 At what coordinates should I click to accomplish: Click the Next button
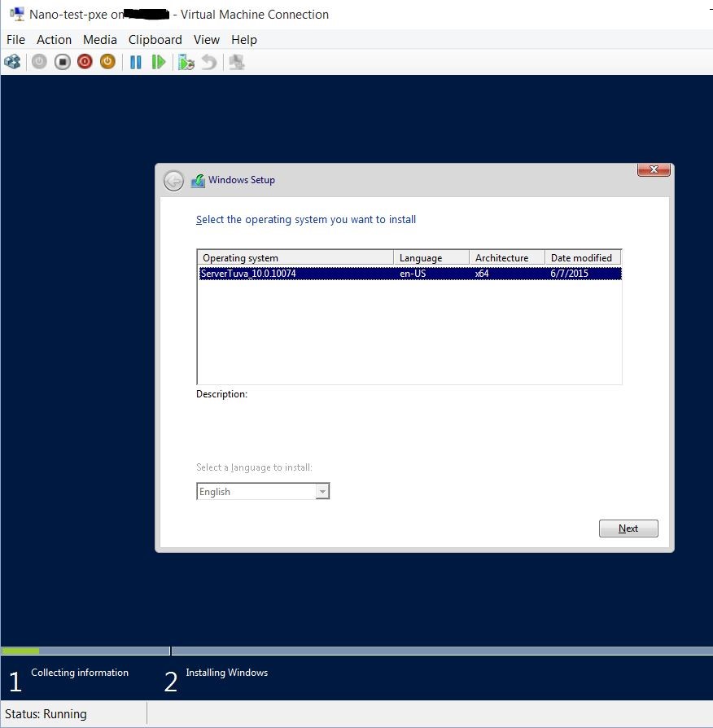[x=628, y=528]
